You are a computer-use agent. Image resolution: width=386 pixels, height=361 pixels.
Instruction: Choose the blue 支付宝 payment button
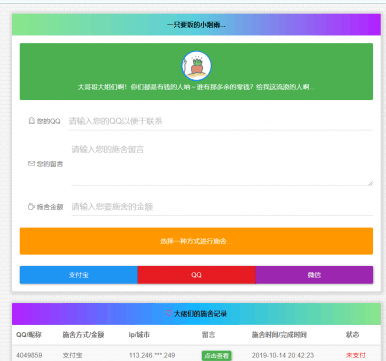coord(79,275)
